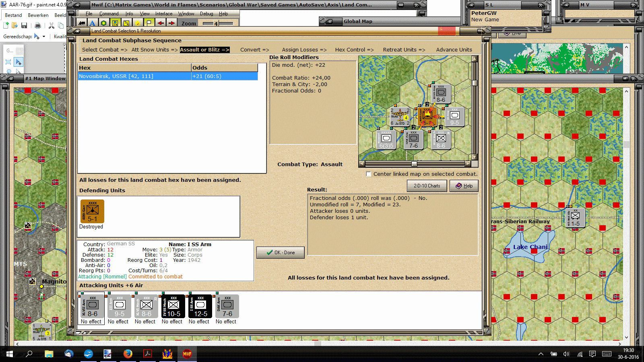Viewport: 644px width, 362px height.
Task: Open File Explorer from taskbar
Action: point(49,354)
